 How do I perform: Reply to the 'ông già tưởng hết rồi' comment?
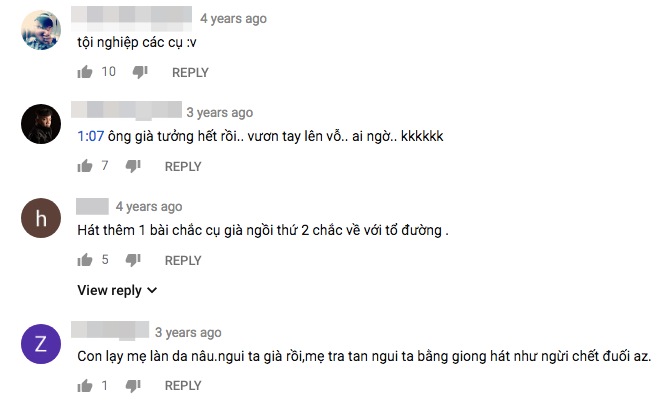[183, 166]
